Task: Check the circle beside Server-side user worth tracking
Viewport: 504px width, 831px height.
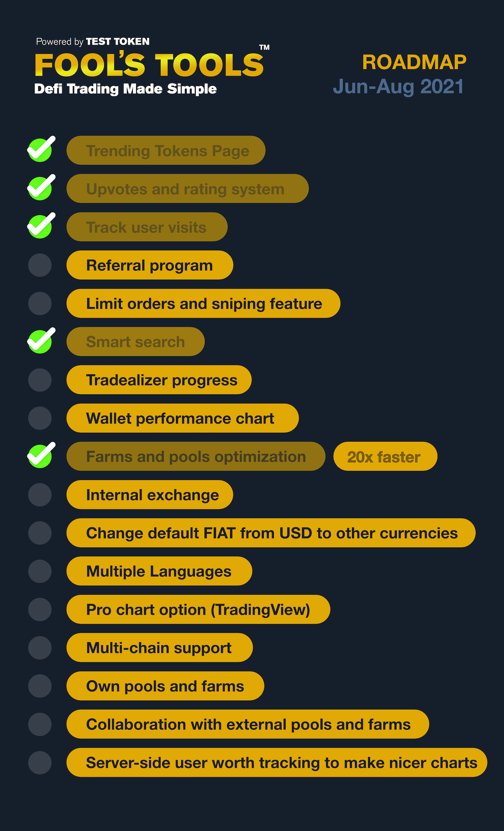Action: click(40, 762)
